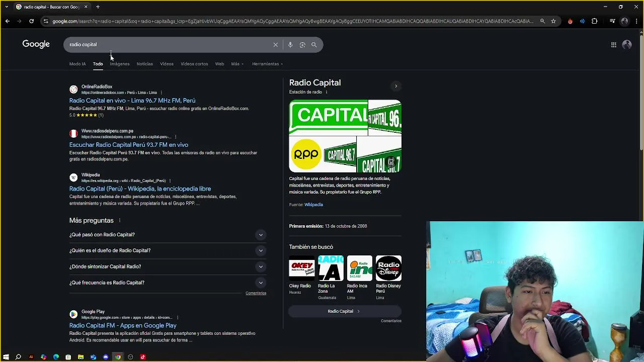This screenshot has height=362, width=644.
Task: Click Comentarios under knowledge panel
Action: pos(391,321)
